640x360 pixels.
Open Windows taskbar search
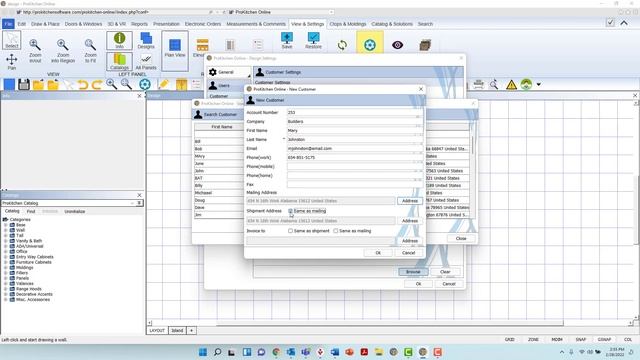point(217,352)
